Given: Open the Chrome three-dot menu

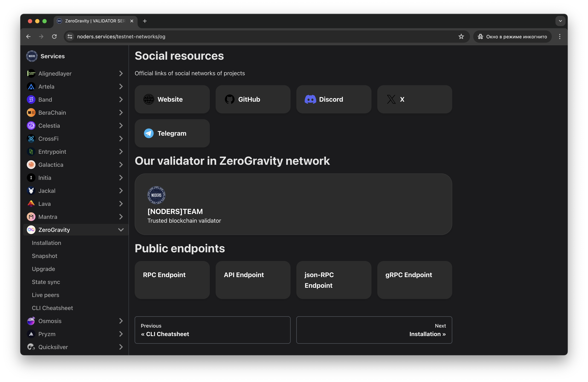Looking at the screenshot, I should (x=560, y=37).
